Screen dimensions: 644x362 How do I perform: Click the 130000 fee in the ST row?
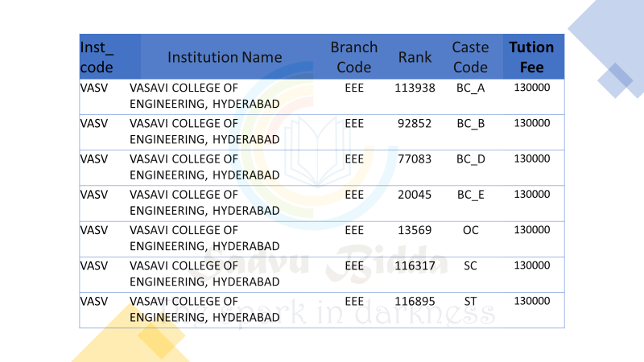click(x=532, y=301)
